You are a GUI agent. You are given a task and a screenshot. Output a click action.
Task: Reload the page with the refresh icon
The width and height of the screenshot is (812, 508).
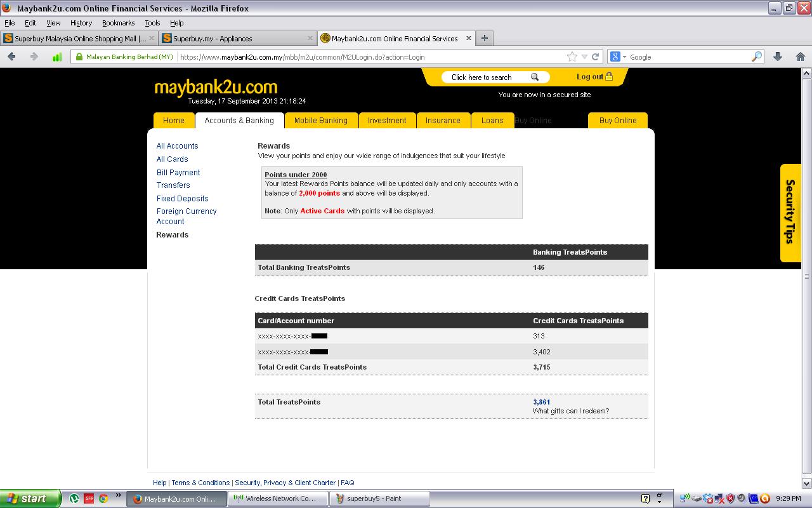point(595,57)
